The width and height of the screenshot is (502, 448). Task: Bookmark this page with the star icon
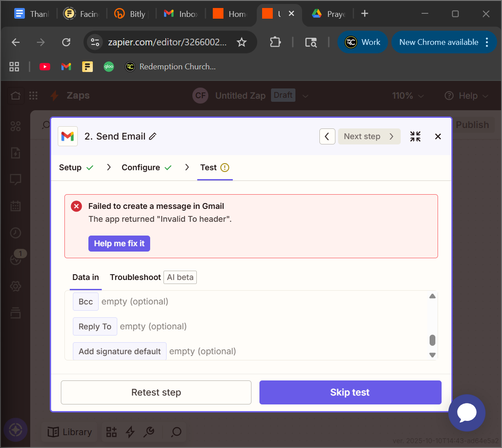click(x=241, y=42)
